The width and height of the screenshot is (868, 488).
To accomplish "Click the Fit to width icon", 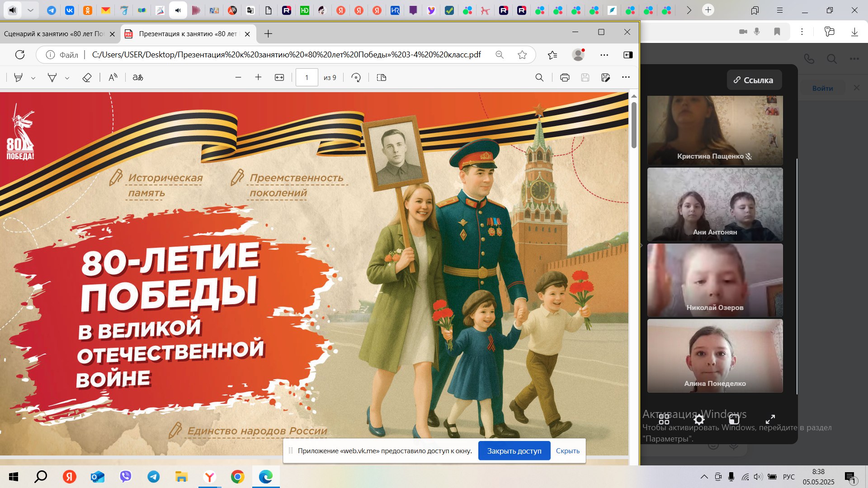I will click(x=279, y=78).
